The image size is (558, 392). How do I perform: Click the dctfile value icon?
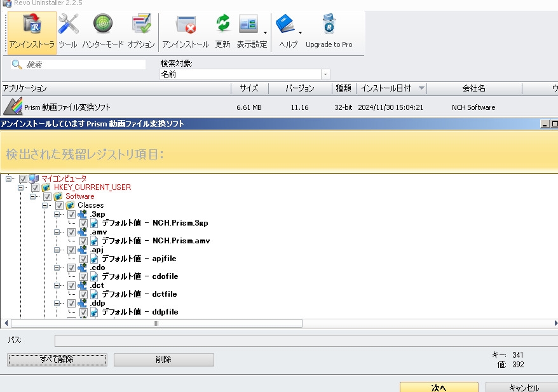94,294
